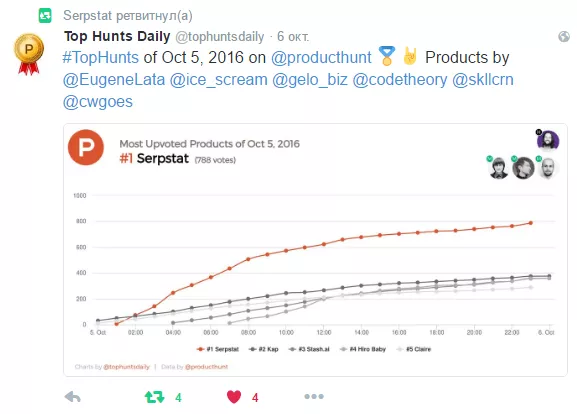577x414 pixels.
Task: Visit @EugeneLata profile mention
Action: [114, 79]
